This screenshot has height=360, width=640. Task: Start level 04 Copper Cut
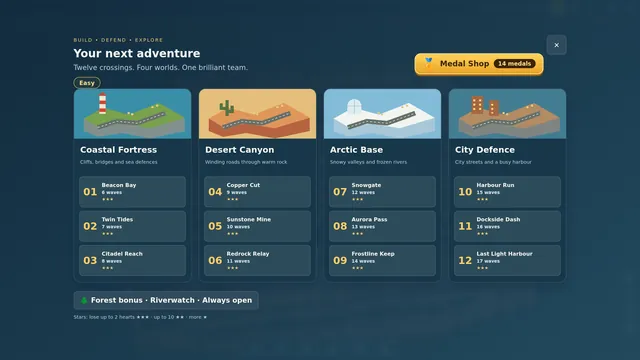pyautogui.click(x=257, y=192)
